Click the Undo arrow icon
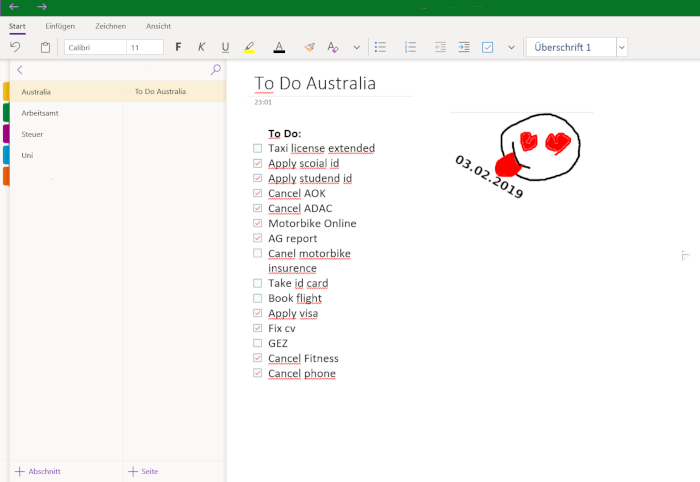 pos(15,47)
